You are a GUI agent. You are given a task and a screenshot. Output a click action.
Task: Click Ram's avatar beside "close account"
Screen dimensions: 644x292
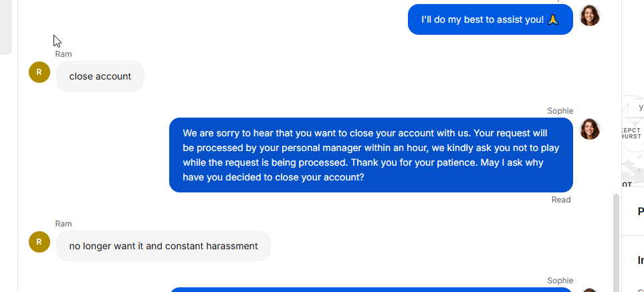pyautogui.click(x=39, y=72)
